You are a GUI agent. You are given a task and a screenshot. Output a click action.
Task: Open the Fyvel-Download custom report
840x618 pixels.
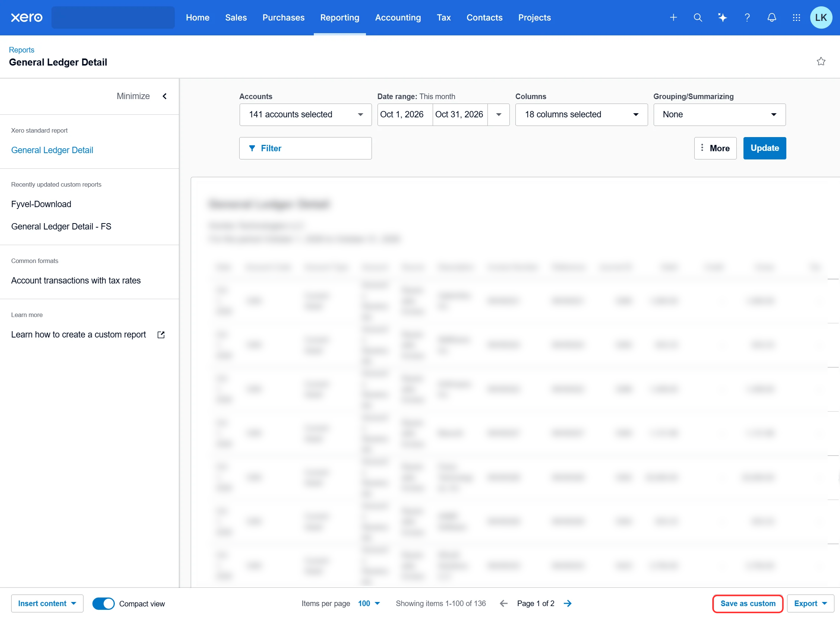point(41,204)
